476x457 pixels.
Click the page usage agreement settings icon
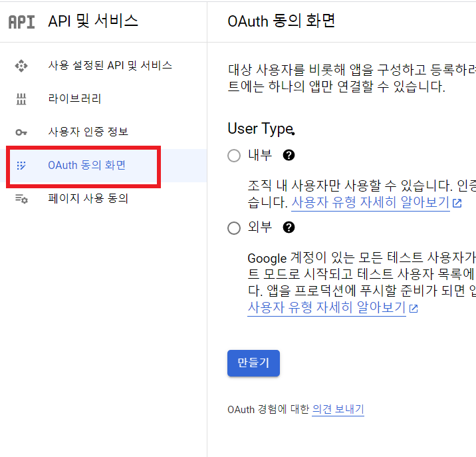(21, 199)
